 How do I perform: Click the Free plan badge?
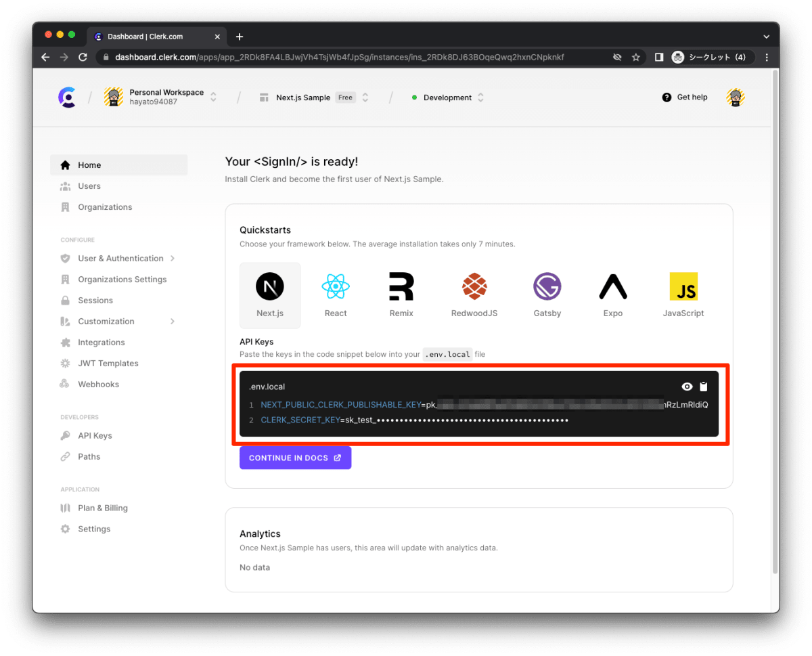click(x=345, y=97)
